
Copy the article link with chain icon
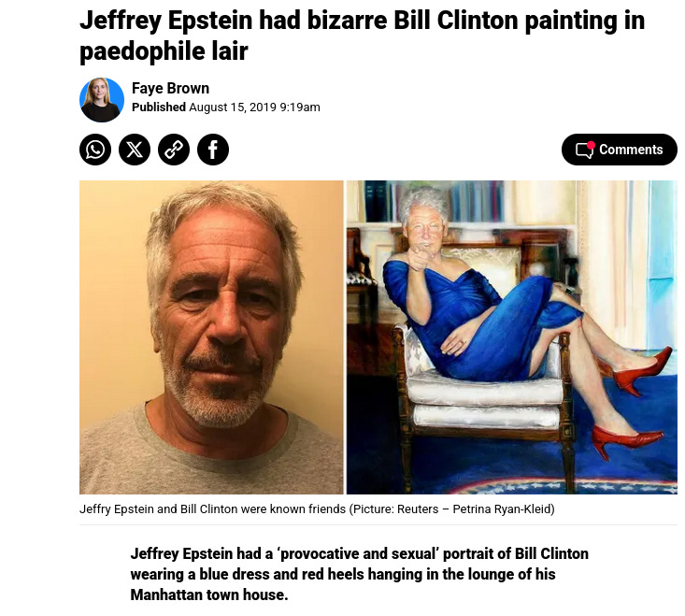tap(174, 150)
